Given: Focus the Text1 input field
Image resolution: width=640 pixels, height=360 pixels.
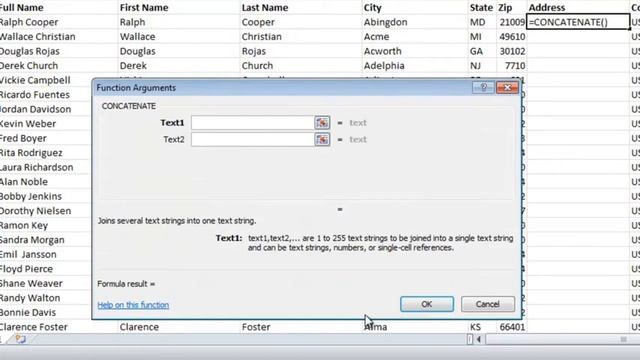Looking at the screenshot, I should pos(253,123).
